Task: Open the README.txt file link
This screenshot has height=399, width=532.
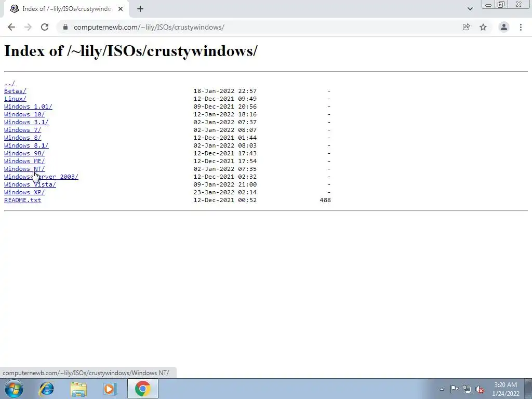Action: point(23,200)
